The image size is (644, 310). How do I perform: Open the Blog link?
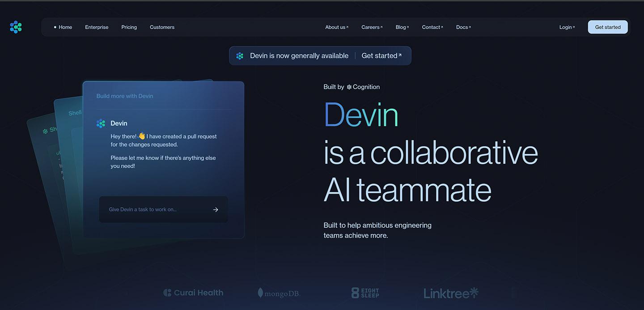402,27
